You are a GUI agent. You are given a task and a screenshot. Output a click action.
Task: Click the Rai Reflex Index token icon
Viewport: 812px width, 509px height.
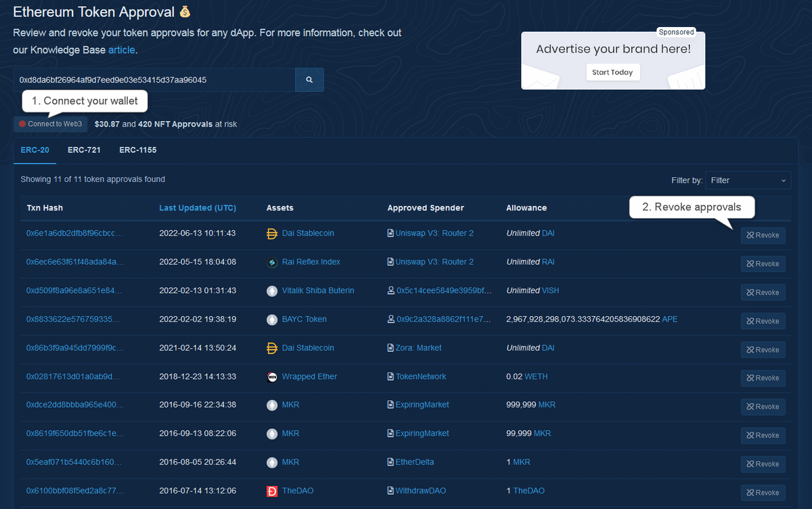click(x=272, y=262)
